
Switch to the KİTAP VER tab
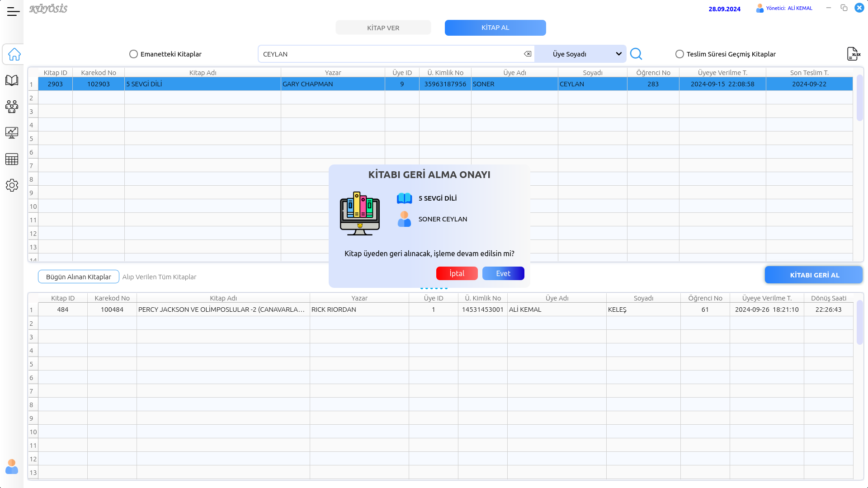(x=383, y=28)
